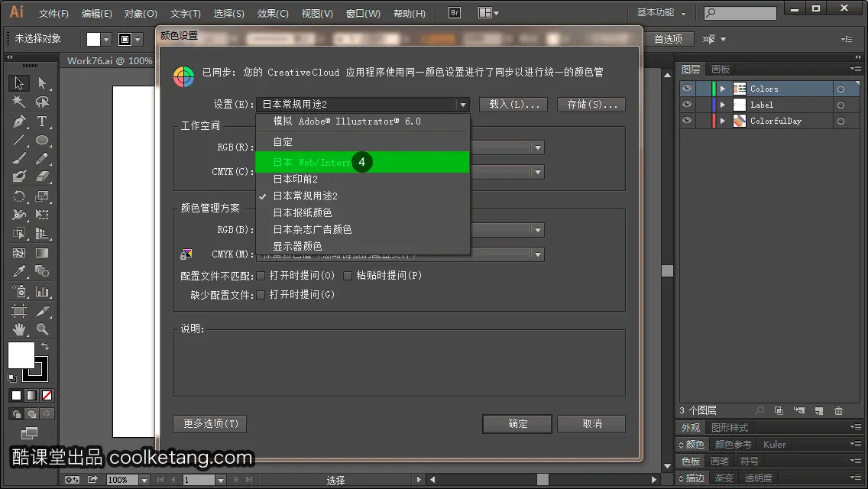This screenshot has width=868, height=489.
Task: Open the 文件(F) menu
Action: pyautogui.click(x=53, y=13)
